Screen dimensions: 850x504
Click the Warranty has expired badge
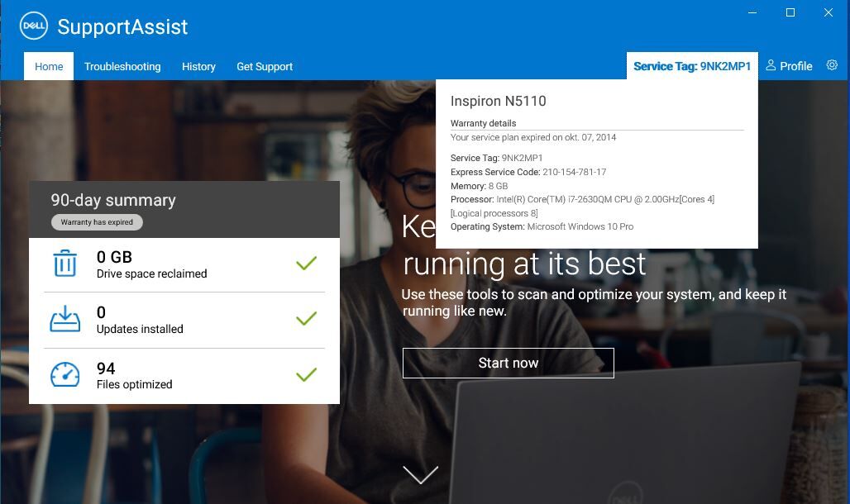click(97, 222)
